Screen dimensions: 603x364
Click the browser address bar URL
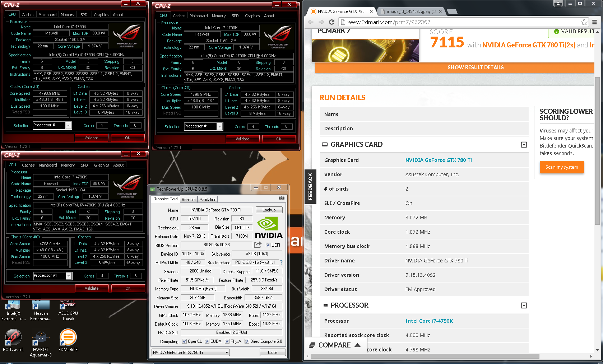tap(389, 22)
